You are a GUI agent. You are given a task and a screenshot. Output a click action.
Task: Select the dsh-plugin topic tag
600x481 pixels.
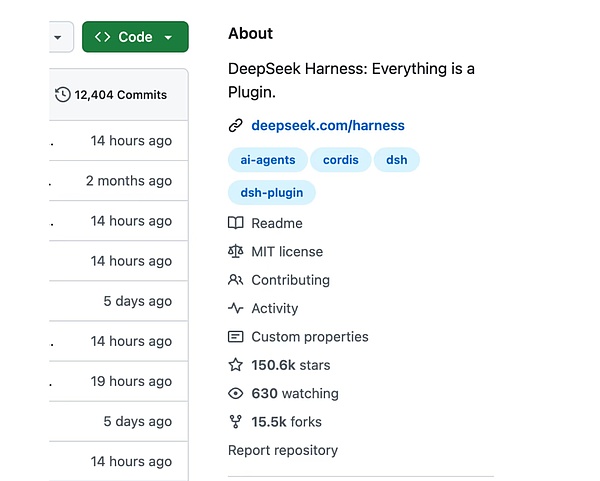272,192
